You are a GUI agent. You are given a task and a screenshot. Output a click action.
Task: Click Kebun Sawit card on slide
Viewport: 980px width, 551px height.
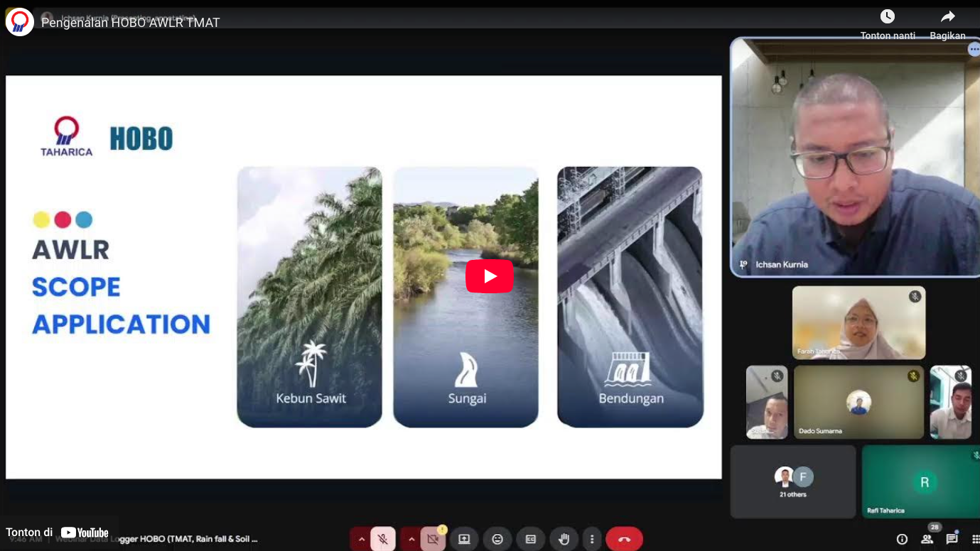pyautogui.click(x=310, y=297)
